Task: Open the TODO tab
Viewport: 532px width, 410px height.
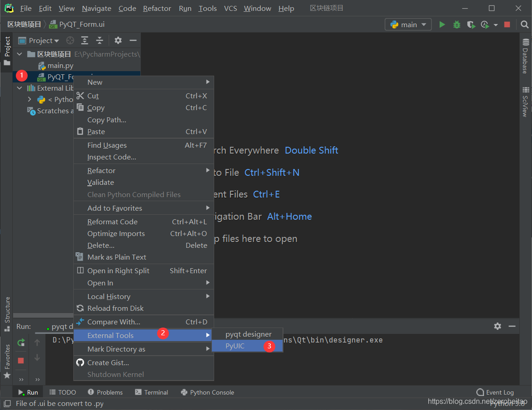Action: (x=62, y=392)
